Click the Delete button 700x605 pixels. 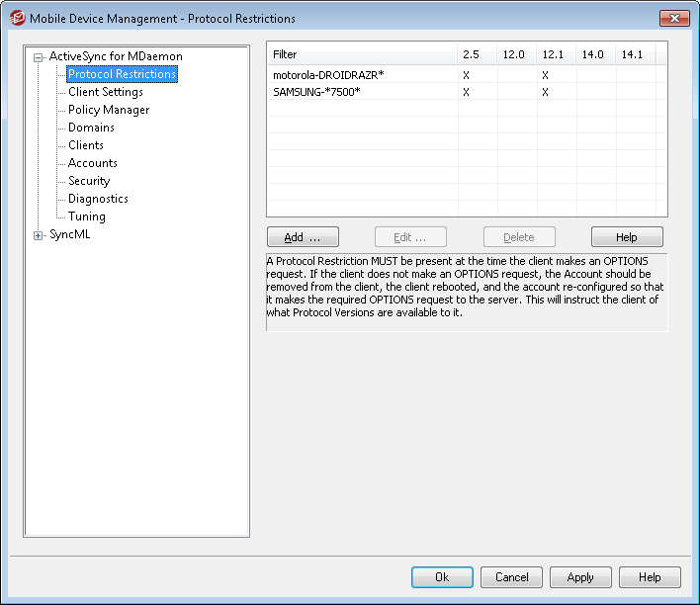(519, 236)
